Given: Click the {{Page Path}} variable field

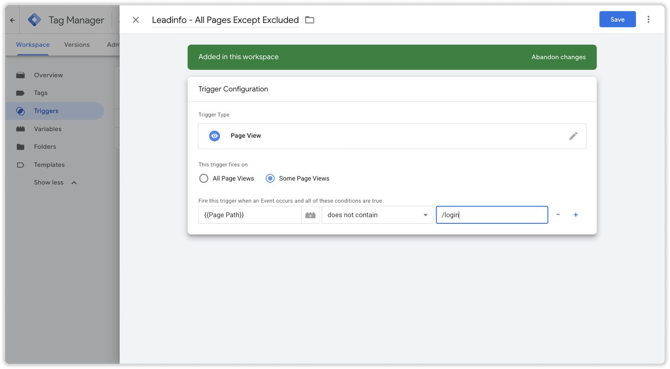Looking at the screenshot, I should tap(250, 215).
